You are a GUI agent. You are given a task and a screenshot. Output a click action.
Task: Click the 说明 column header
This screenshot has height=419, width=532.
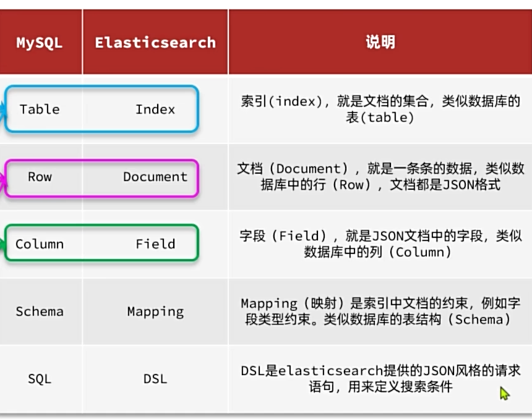[380, 43]
